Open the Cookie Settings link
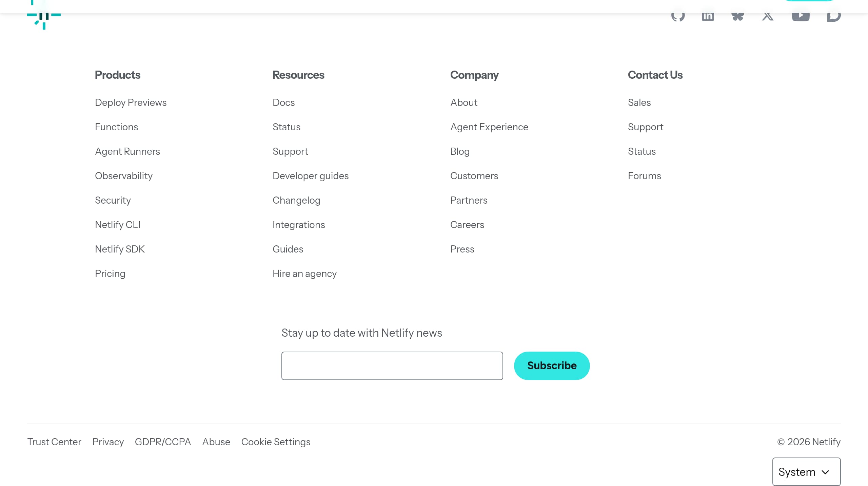This screenshot has height=486, width=868. click(276, 442)
